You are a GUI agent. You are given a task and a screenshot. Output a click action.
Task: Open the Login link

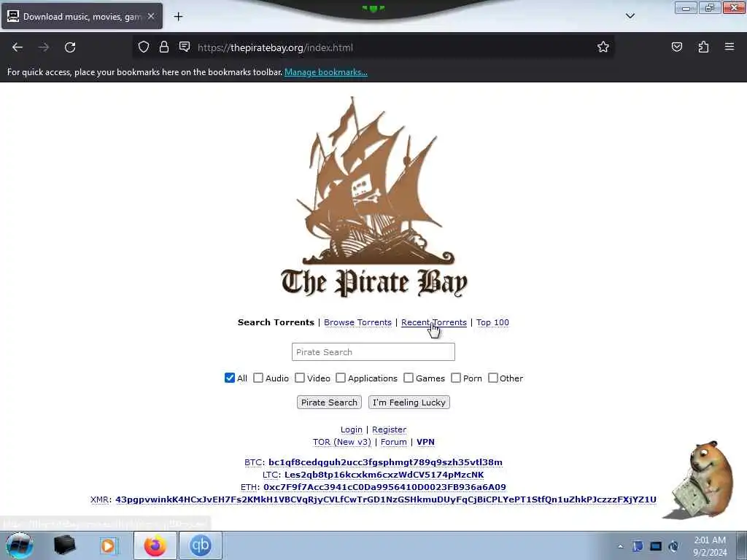click(352, 429)
